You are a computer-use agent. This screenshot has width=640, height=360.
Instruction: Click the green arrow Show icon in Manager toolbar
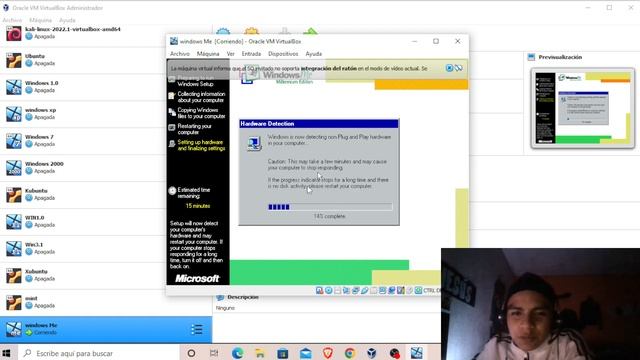pyautogui.click(x=310, y=31)
